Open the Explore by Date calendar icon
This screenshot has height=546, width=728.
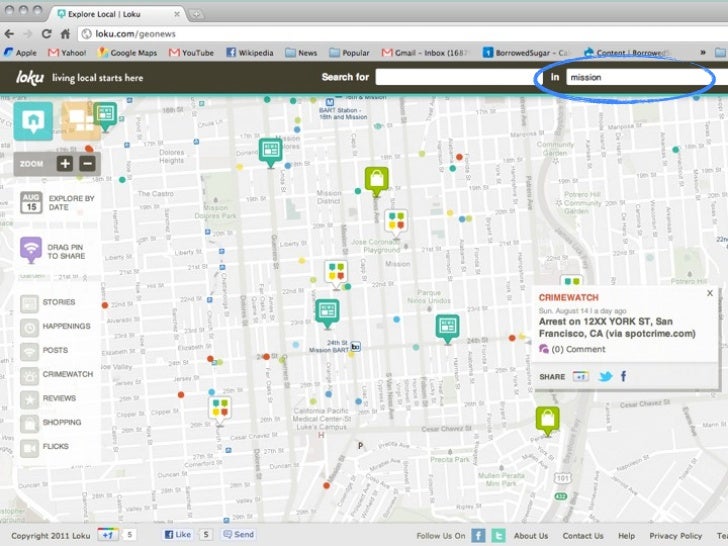tap(30, 204)
